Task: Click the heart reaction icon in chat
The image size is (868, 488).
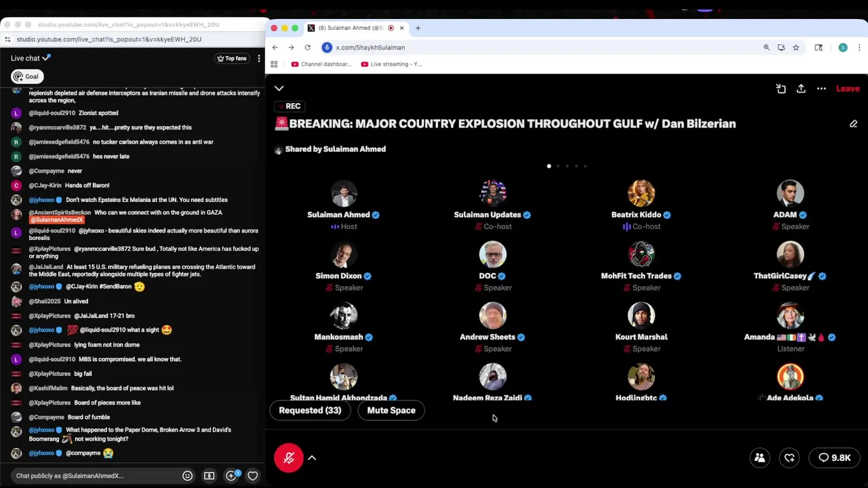Action: 252,476
